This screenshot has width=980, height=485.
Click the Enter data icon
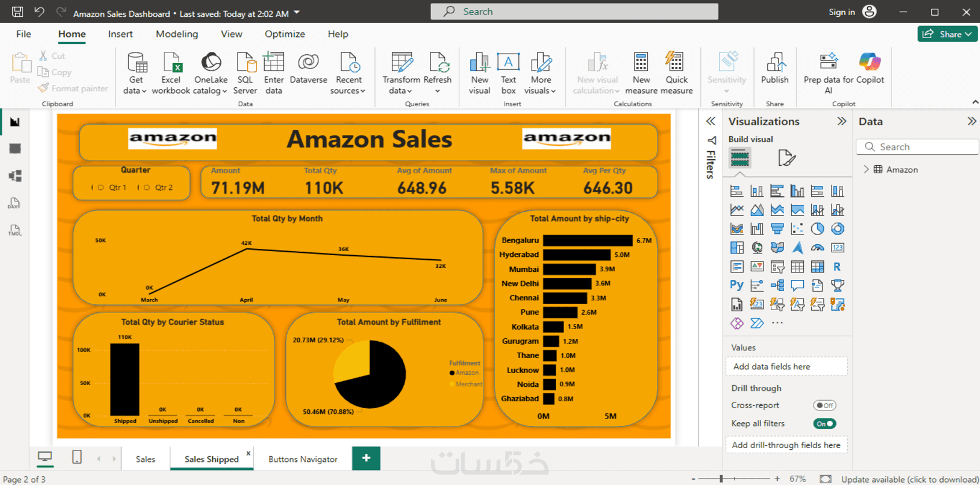(274, 62)
